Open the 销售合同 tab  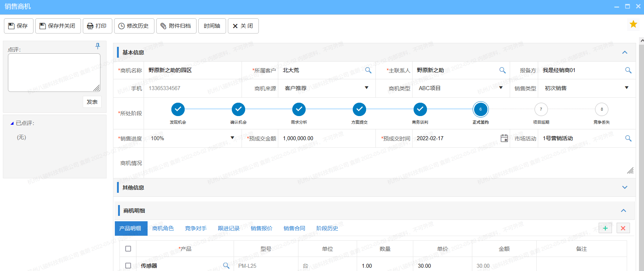(294, 228)
